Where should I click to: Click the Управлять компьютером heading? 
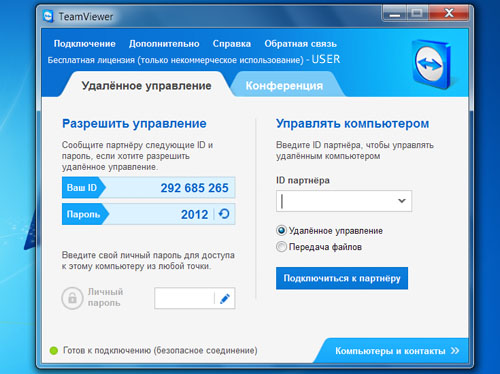(x=353, y=124)
